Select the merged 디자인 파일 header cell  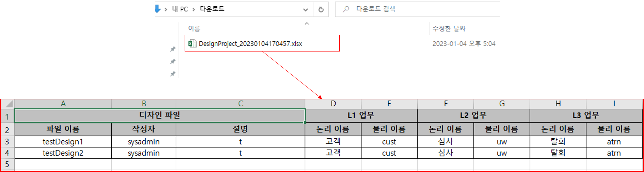(160, 115)
